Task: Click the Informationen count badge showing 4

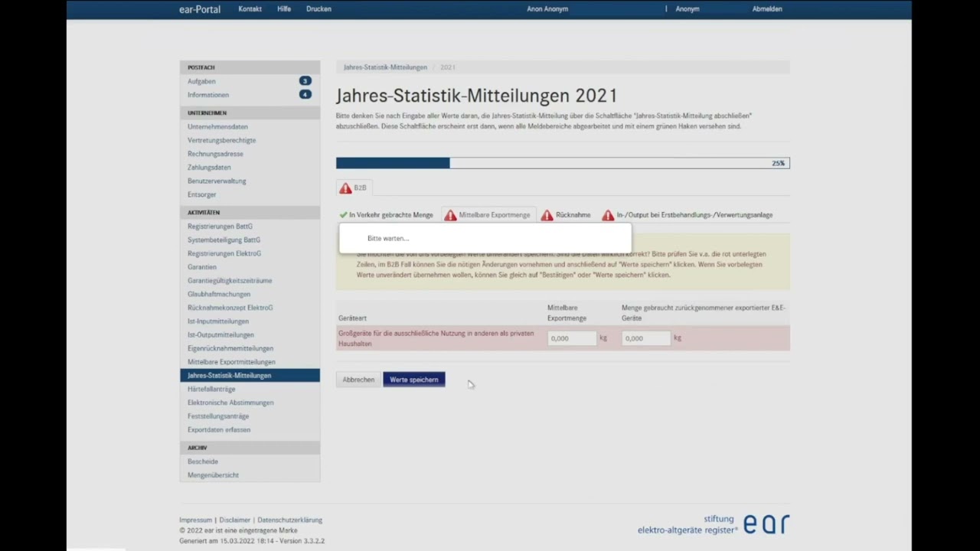Action: coord(305,95)
